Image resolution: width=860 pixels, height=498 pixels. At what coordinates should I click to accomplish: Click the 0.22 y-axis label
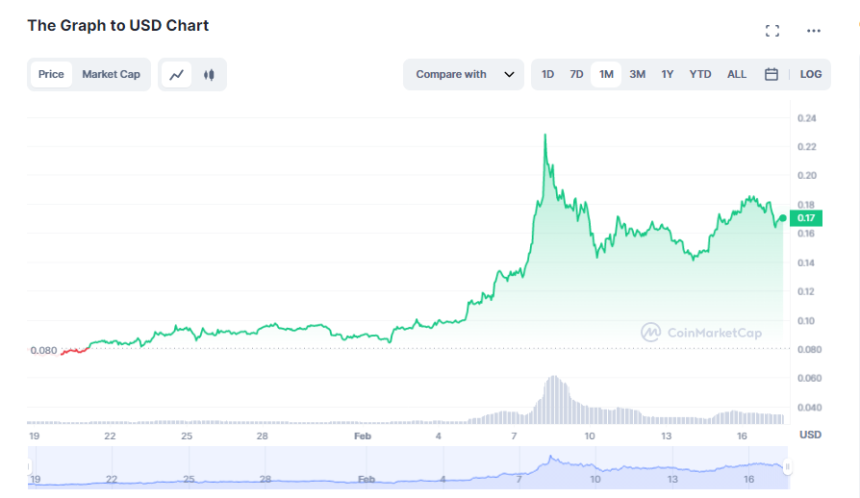coord(806,147)
